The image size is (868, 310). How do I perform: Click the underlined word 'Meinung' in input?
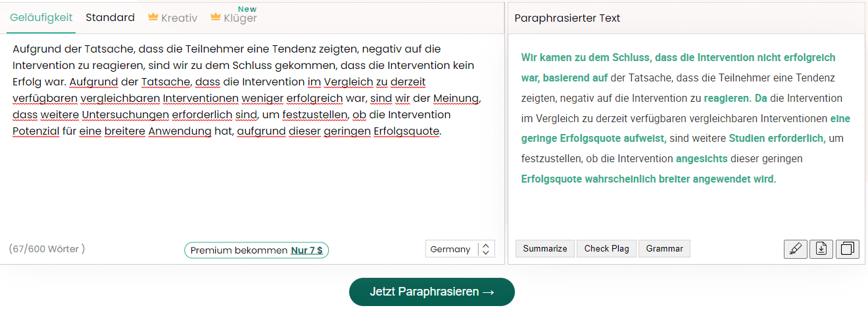pyautogui.click(x=456, y=99)
